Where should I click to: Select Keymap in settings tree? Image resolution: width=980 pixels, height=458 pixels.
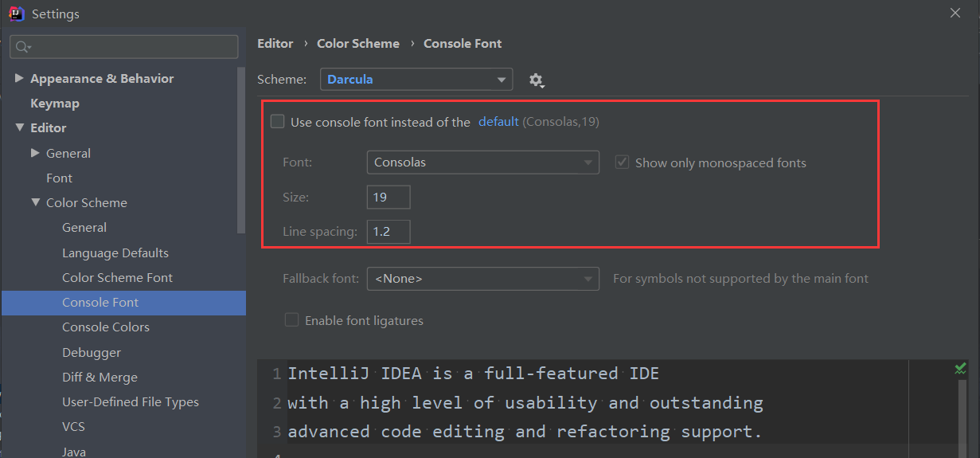click(55, 103)
